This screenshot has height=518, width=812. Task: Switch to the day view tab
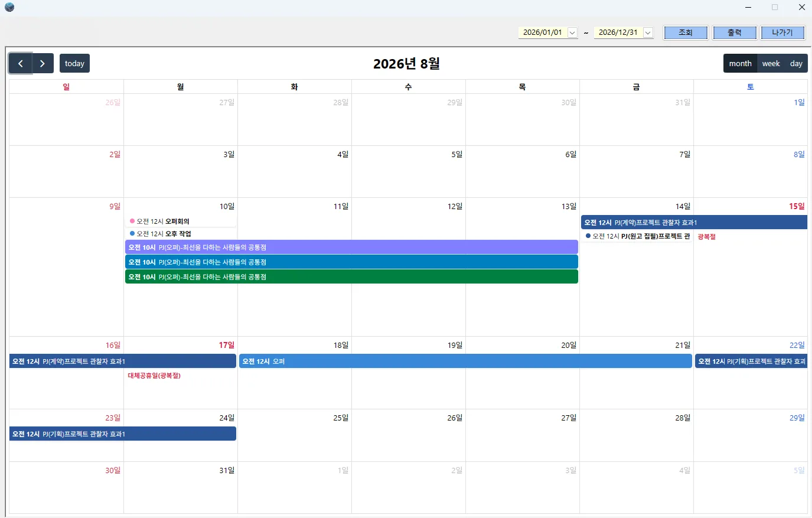[796, 63]
